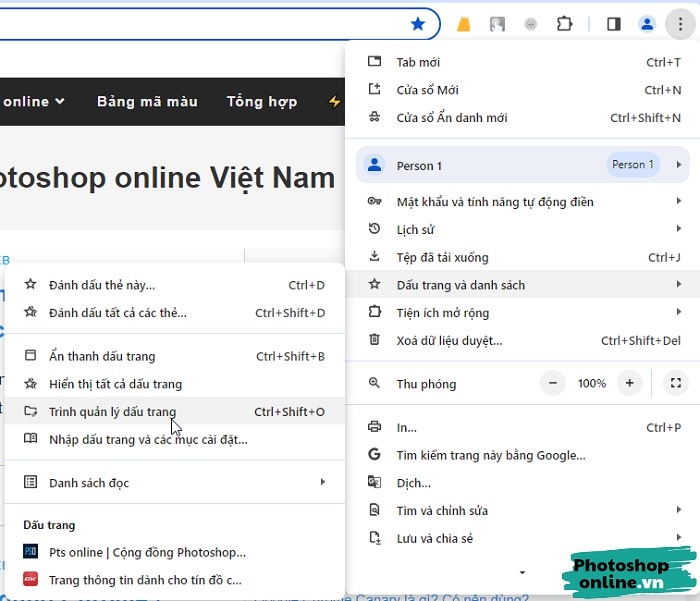700x601 pixels.
Task: Open the profile avatar icon in toolbar
Action: click(647, 24)
